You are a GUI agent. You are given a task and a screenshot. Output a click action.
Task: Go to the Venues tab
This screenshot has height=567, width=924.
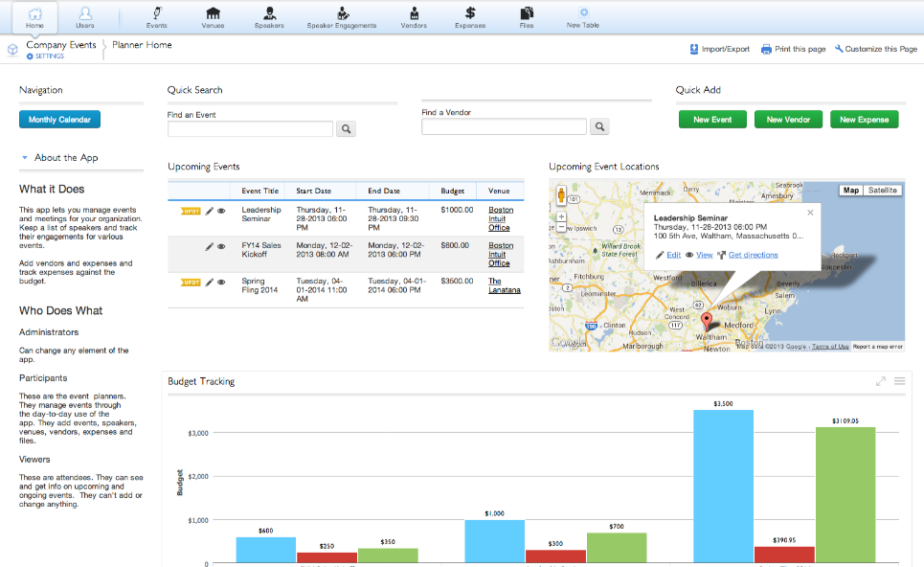point(213,17)
